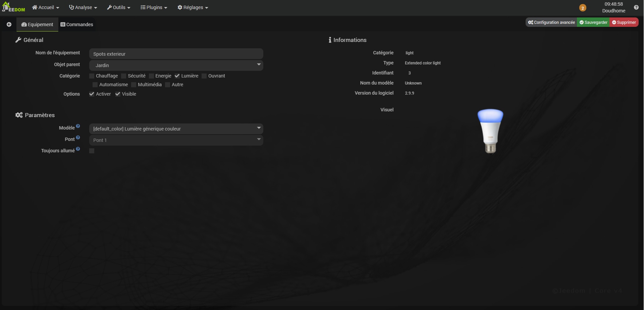644x310 pixels.
Task: Go back using the arrow icon
Action: tap(9, 24)
